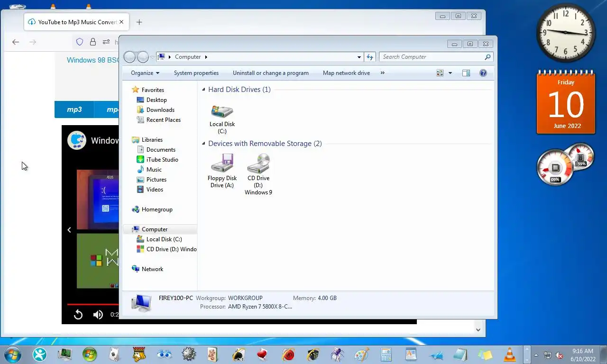This screenshot has width=607, height=364.
Task: Click Uninstall or change a program
Action: coord(271,73)
